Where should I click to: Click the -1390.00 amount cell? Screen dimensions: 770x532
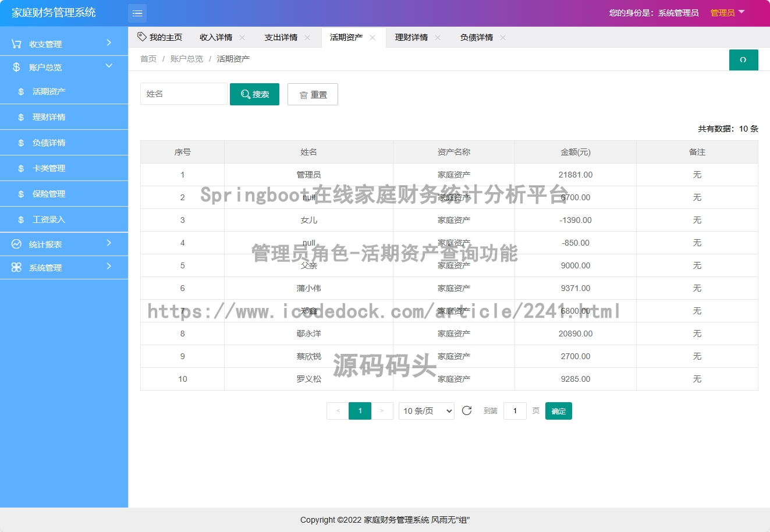[x=576, y=220]
